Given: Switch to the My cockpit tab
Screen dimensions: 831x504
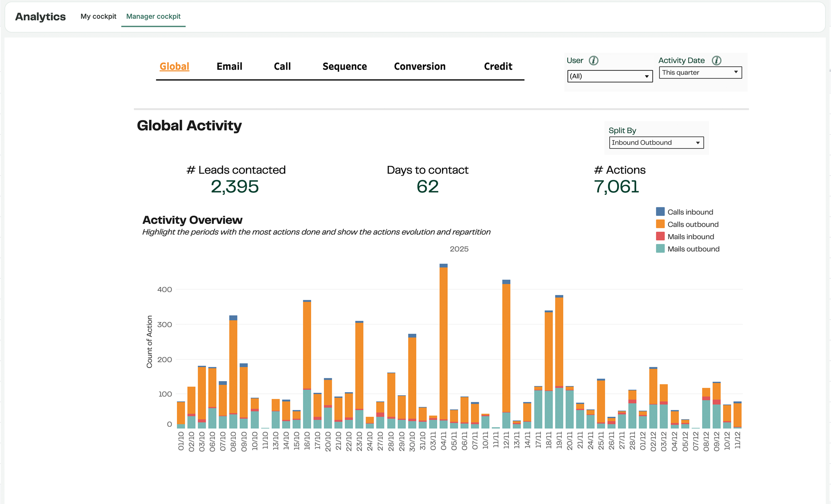Looking at the screenshot, I should [98, 16].
